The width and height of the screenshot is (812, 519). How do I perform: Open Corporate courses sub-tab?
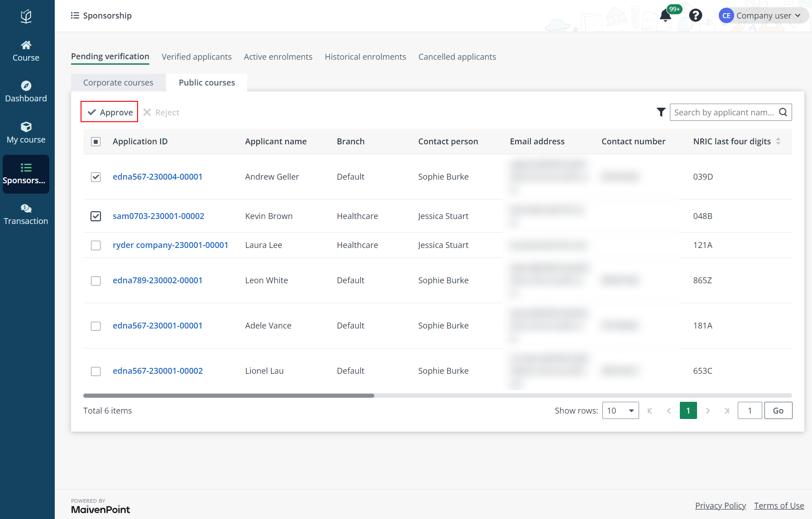[118, 82]
